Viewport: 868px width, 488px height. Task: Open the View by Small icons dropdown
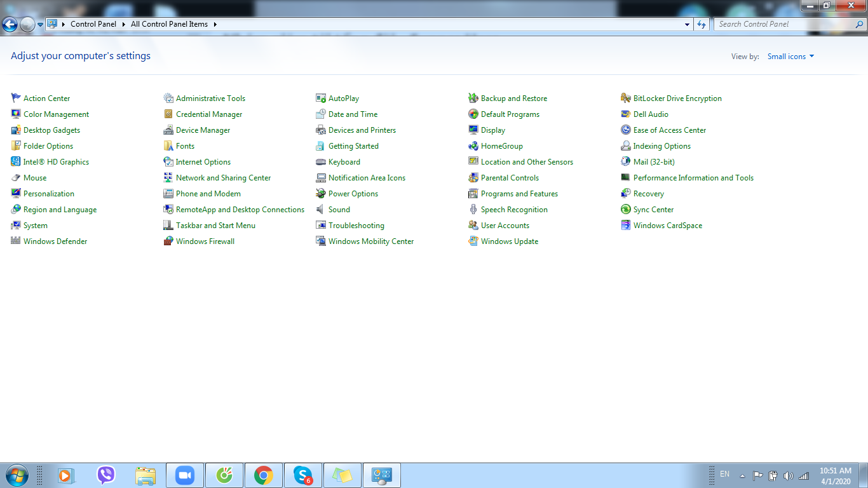[790, 57]
